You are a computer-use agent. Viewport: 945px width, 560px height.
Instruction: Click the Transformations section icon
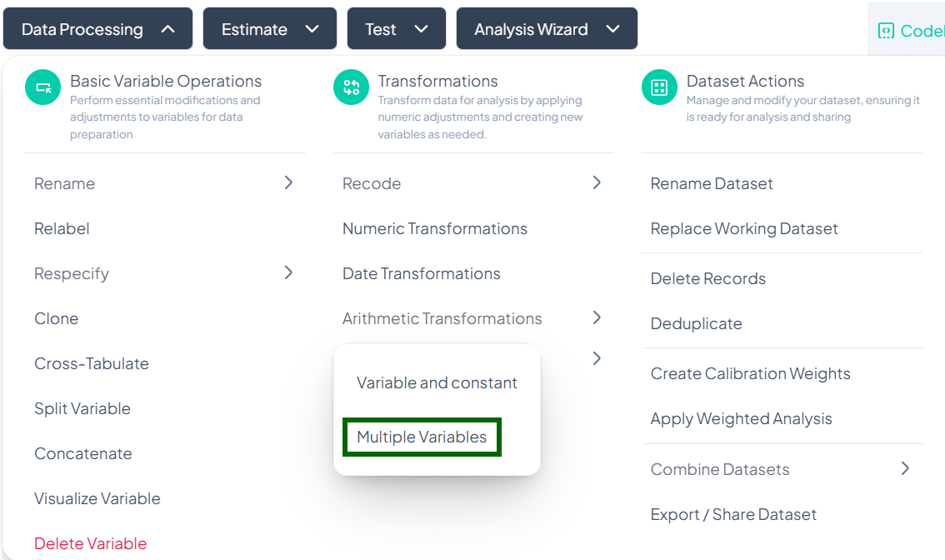pos(351,87)
